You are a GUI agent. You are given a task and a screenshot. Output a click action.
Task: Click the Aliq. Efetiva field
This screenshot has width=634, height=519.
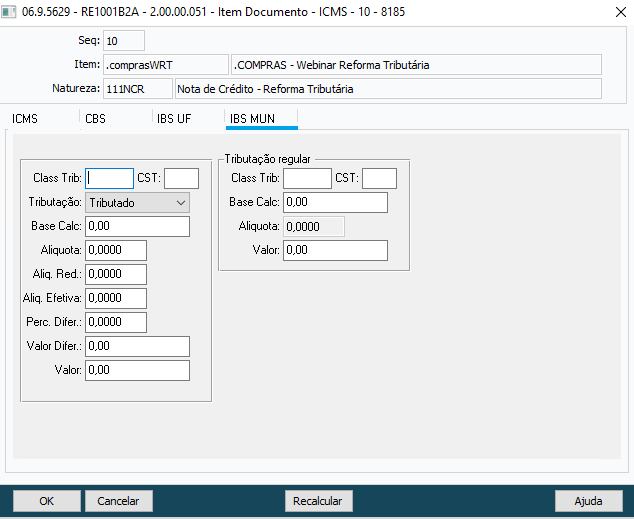pos(116,298)
